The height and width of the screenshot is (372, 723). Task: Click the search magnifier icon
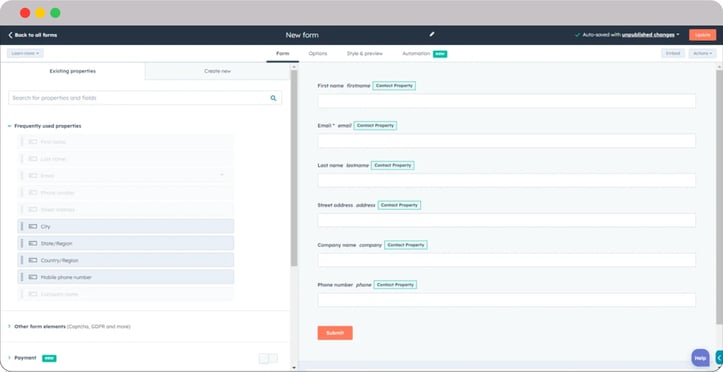(x=273, y=98)
